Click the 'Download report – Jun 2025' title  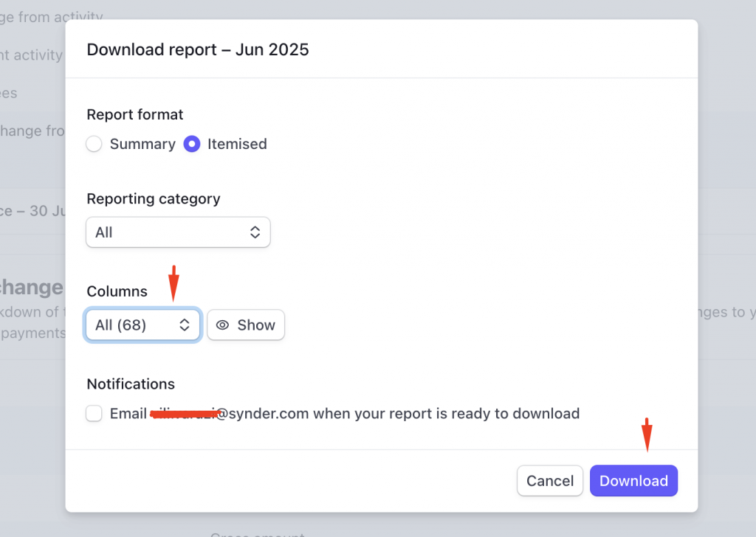pos(198,50)
